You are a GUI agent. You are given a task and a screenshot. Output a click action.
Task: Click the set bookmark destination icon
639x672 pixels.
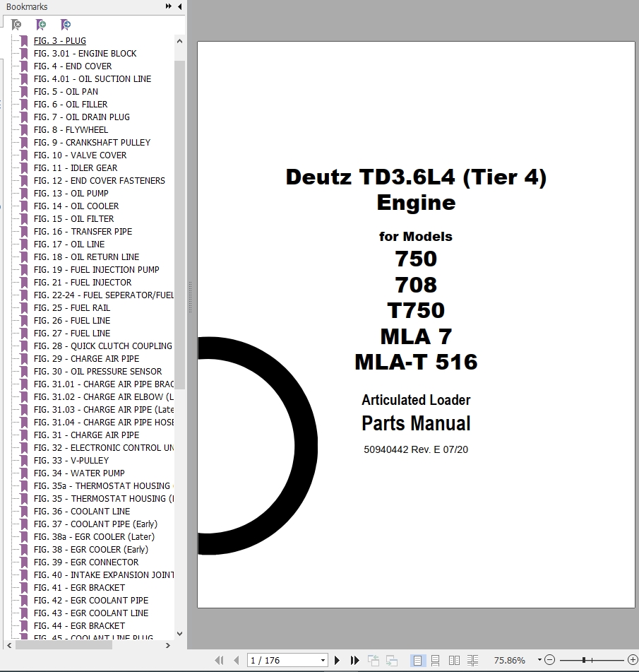(x=66, y=25)
